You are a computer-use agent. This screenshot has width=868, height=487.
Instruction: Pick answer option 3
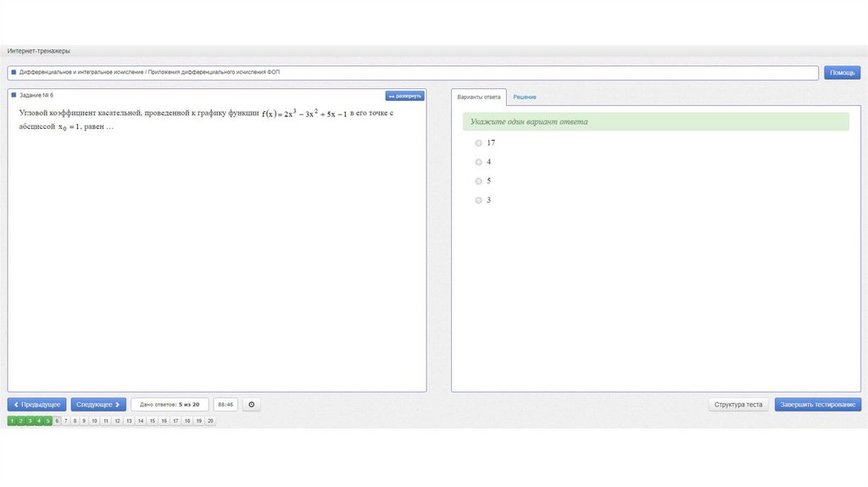pyautogui.click(x=479, y=200)
